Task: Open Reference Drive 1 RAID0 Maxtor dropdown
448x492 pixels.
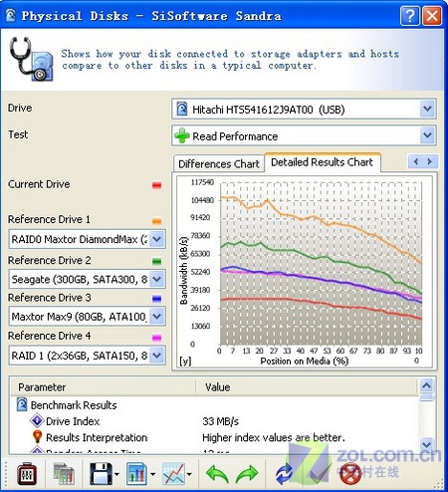Action: (x=157, y=239)
